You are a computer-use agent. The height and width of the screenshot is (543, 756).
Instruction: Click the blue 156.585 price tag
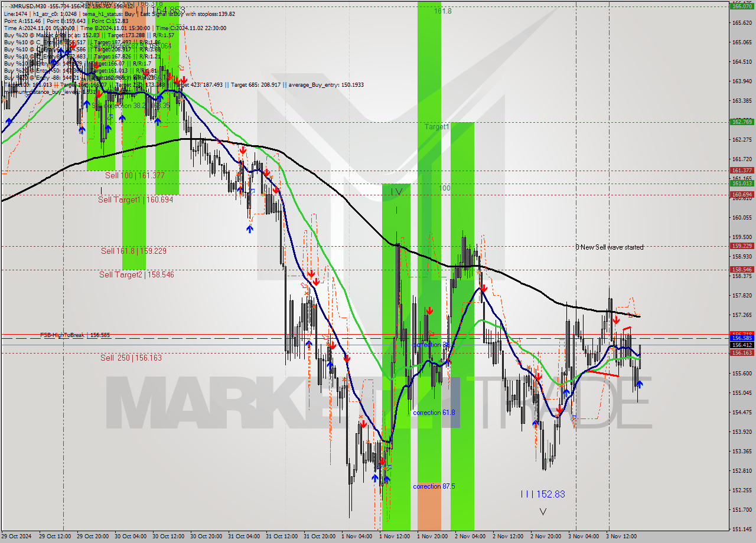741,338
